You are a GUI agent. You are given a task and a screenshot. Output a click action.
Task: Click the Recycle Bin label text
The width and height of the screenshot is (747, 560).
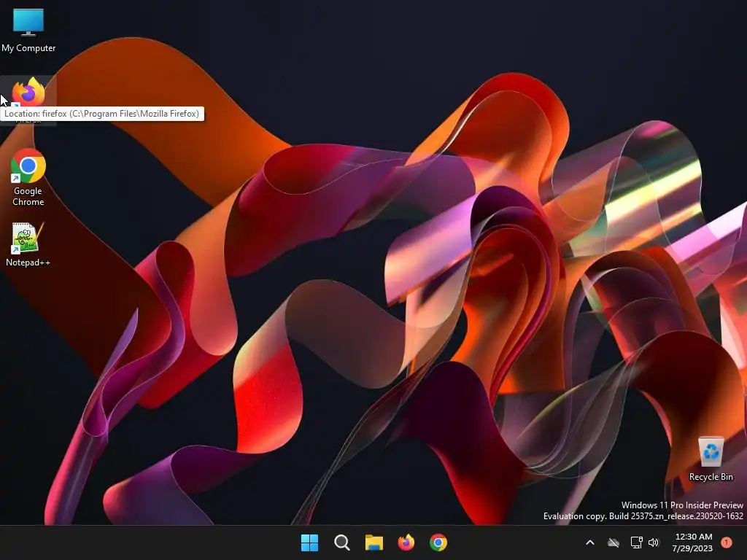(711, 477)
